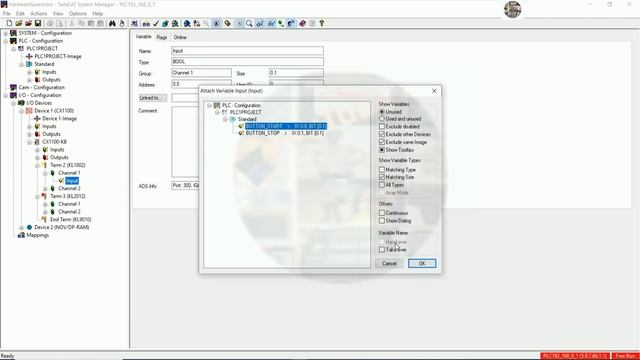Toggle the Exclude other Devices checkbox

click(x=382, y=134)
